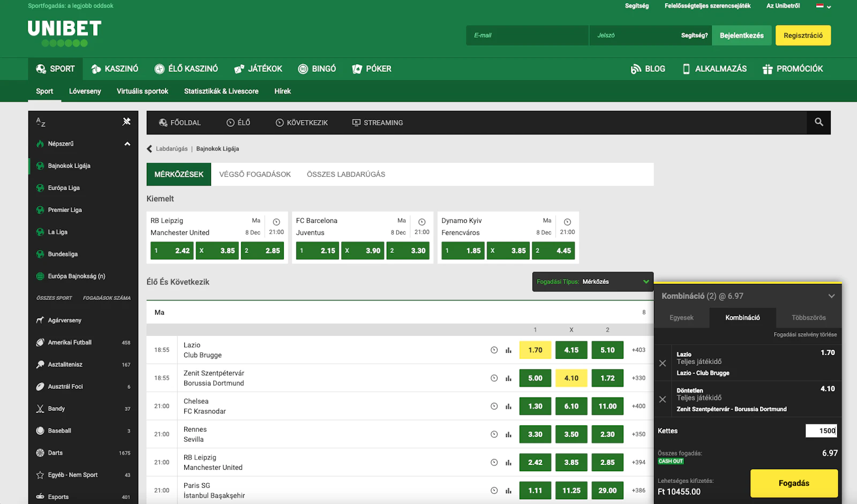This screenshot has height=504, width=857.
Task: Toggle Zenit draw odds 4.10
Action: click(571, 378)
